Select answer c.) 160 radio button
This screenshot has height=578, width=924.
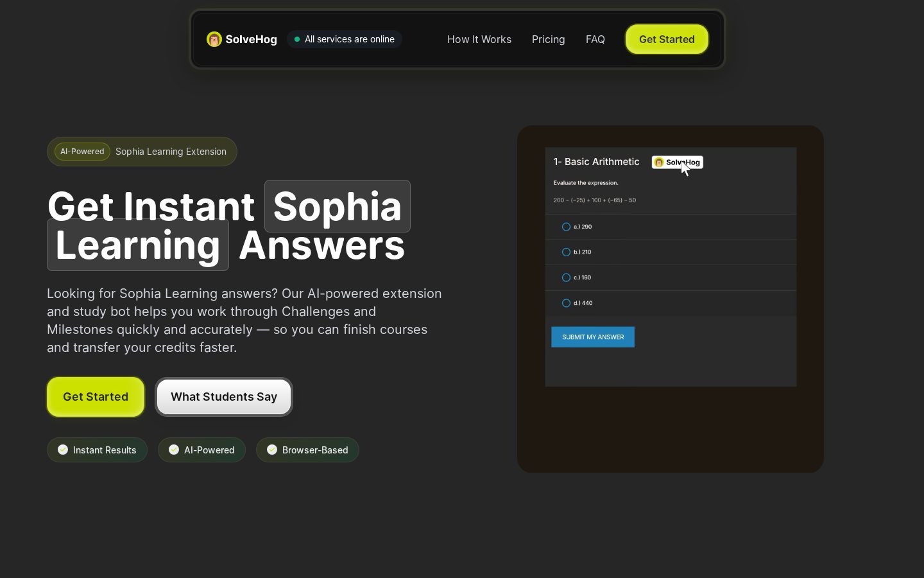click(566, 277)
